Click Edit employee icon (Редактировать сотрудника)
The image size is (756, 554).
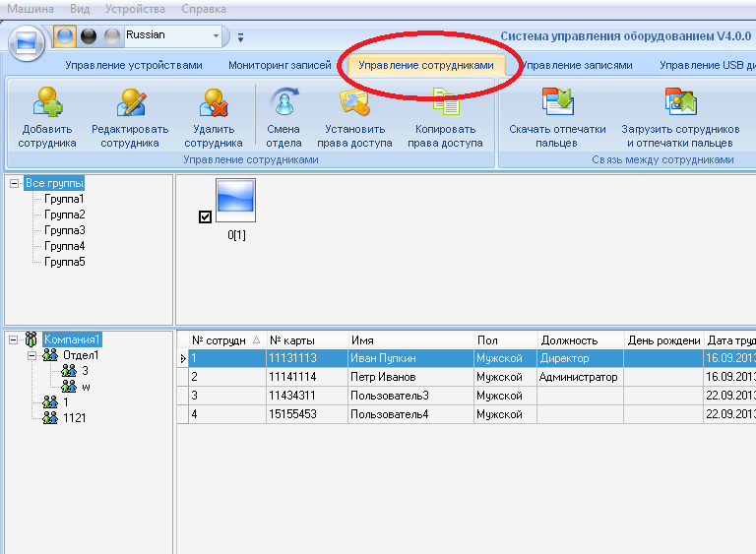tap(131, 102)
